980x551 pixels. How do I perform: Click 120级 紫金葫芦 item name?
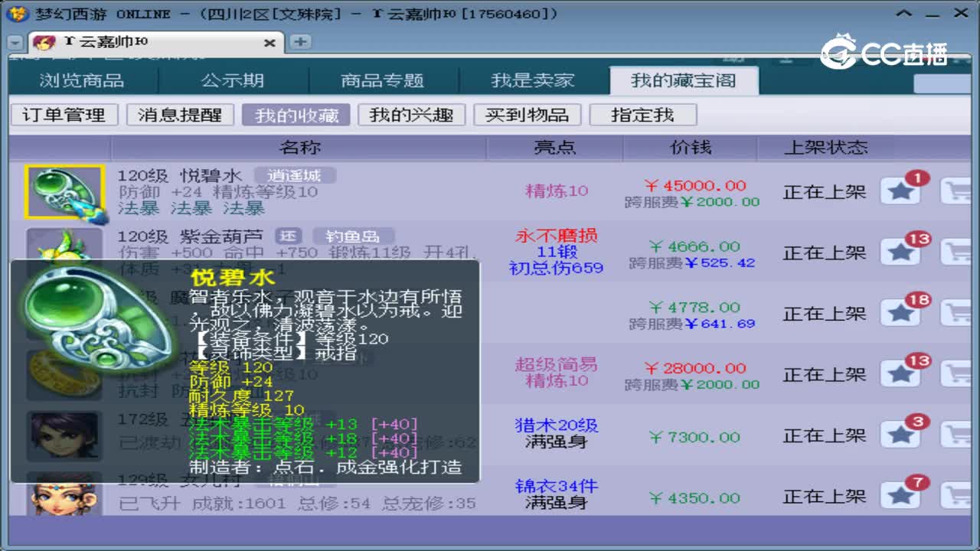(190, 236)
